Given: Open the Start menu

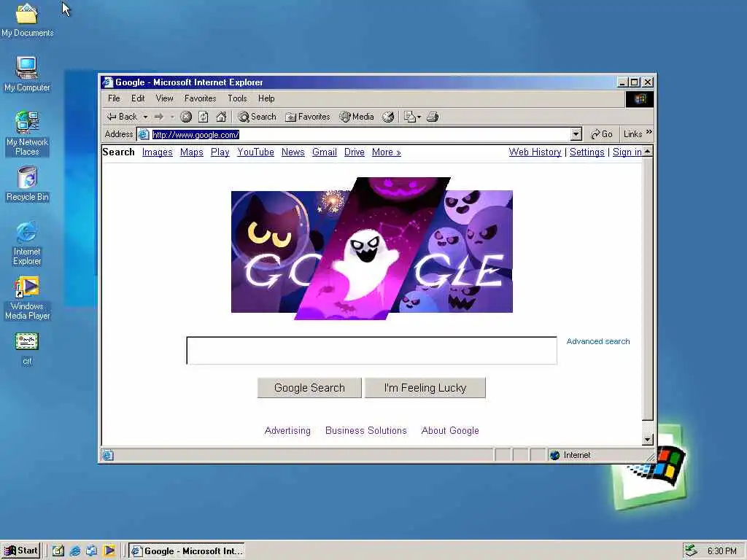Looking at the screenshot, I should 21,551.
